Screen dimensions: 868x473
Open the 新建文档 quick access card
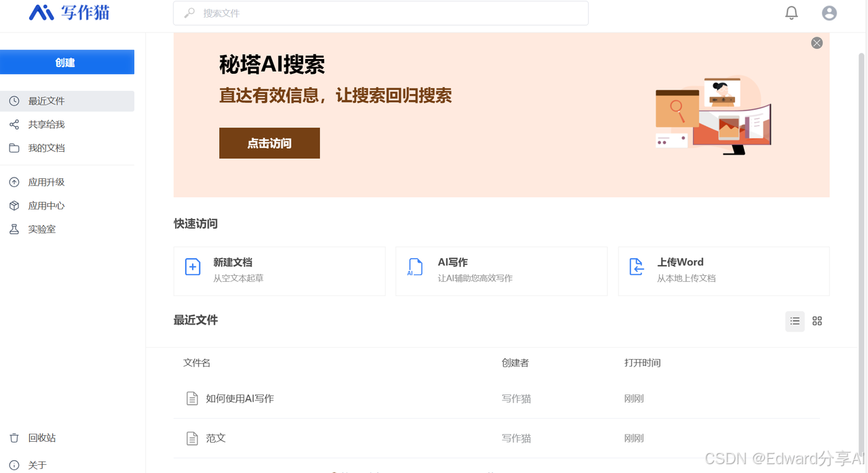coord(279,271)
